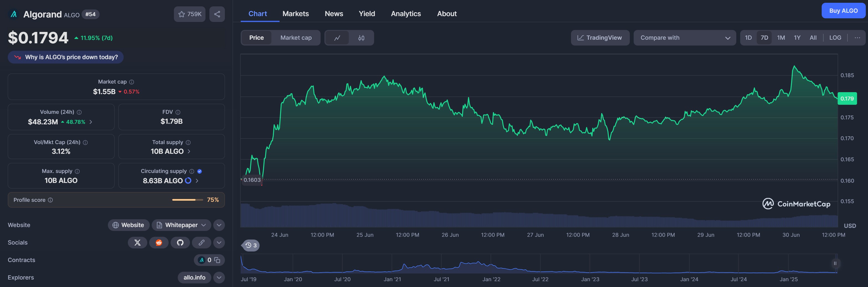
Task: Open Vol/Mkt Cap (24h) info icon
Action: [85, 143]
